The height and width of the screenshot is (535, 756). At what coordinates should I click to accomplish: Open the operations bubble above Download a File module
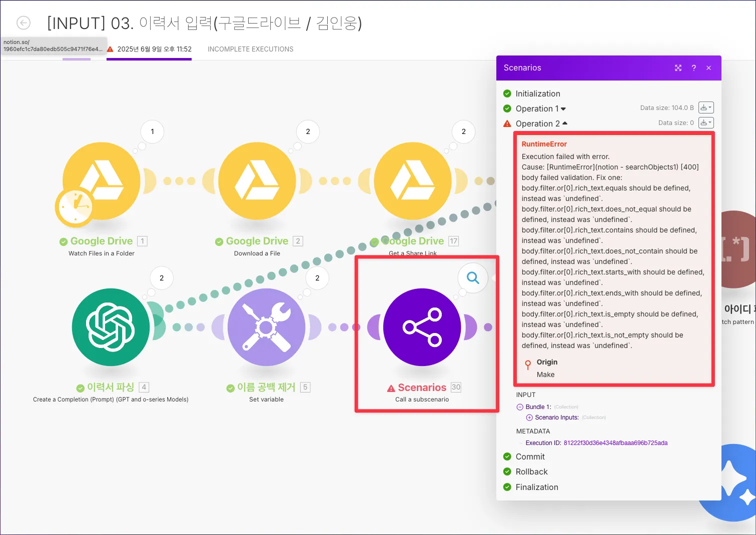(308, 131)
